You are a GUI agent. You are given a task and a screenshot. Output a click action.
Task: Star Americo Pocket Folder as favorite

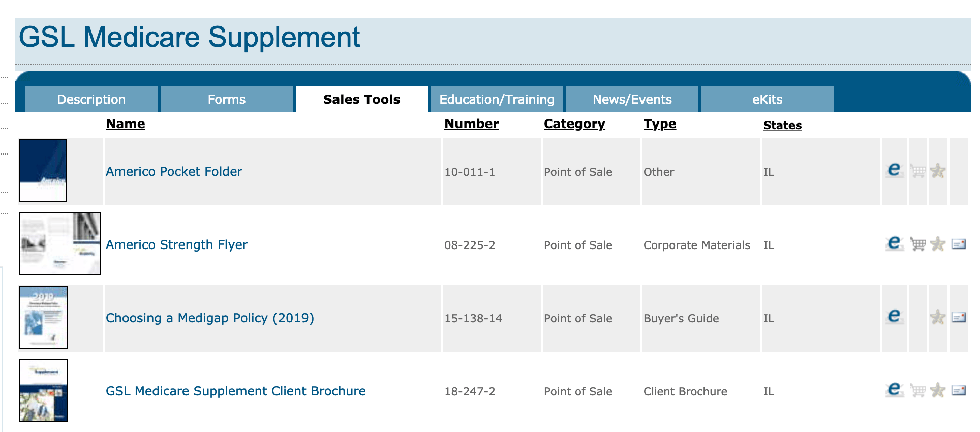[938, 171]
